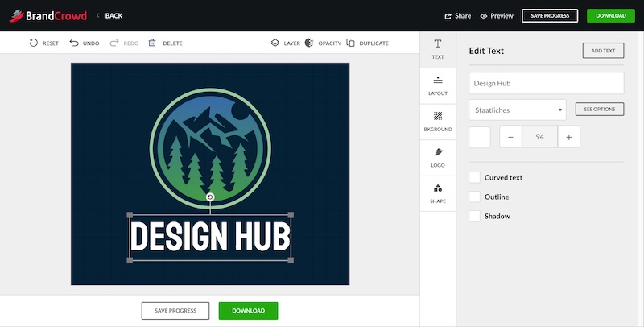Undo the last edit
The height and width of the screenshot is (327, 644).
point(75,43)
